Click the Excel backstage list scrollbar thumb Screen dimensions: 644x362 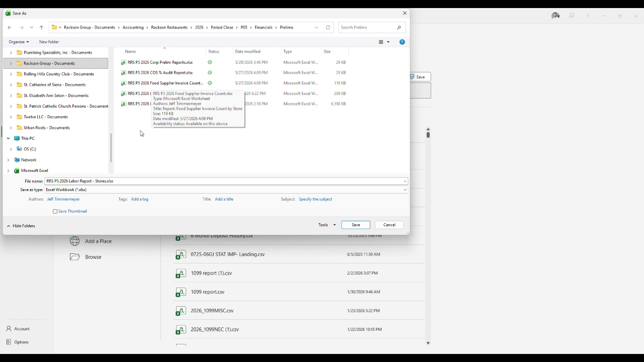coord(428,134)
